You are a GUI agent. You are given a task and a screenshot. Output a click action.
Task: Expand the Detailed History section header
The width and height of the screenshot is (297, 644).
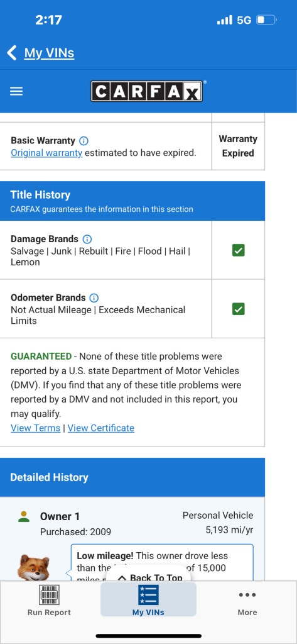pyautogui.click(x=132, y=477)
